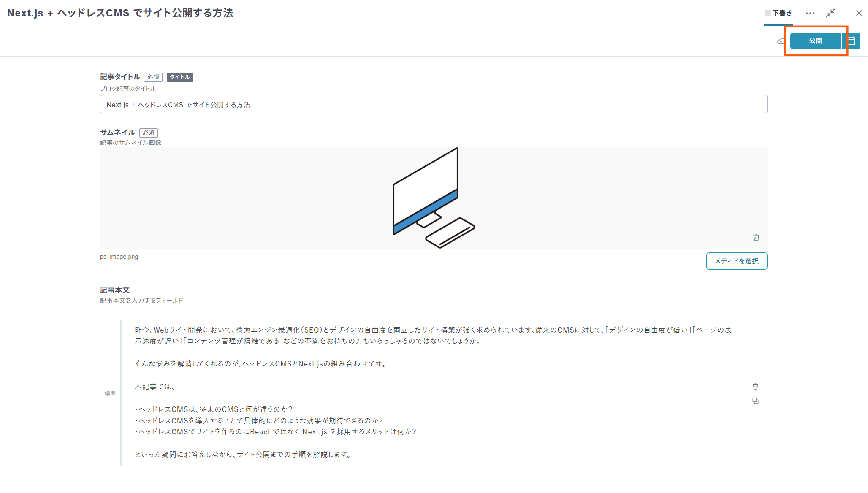
Task: Open the three-dots more options menu
Action: (x=810, y=13)
